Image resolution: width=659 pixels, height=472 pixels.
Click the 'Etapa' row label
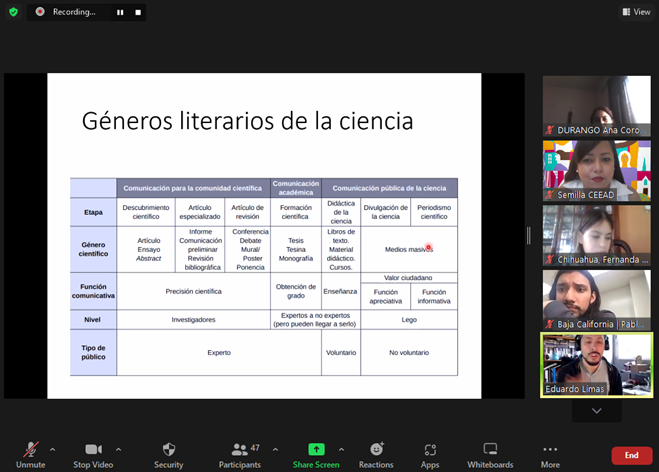[93, 212]
